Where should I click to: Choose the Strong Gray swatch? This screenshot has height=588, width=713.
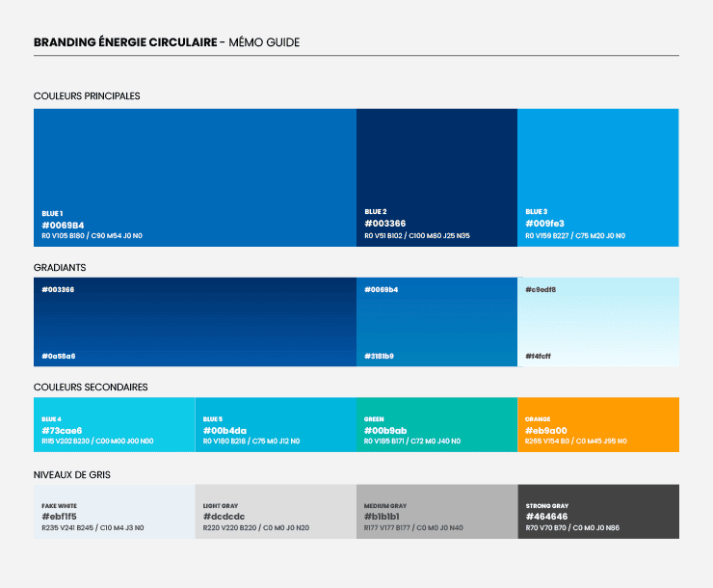click(598, 512)
